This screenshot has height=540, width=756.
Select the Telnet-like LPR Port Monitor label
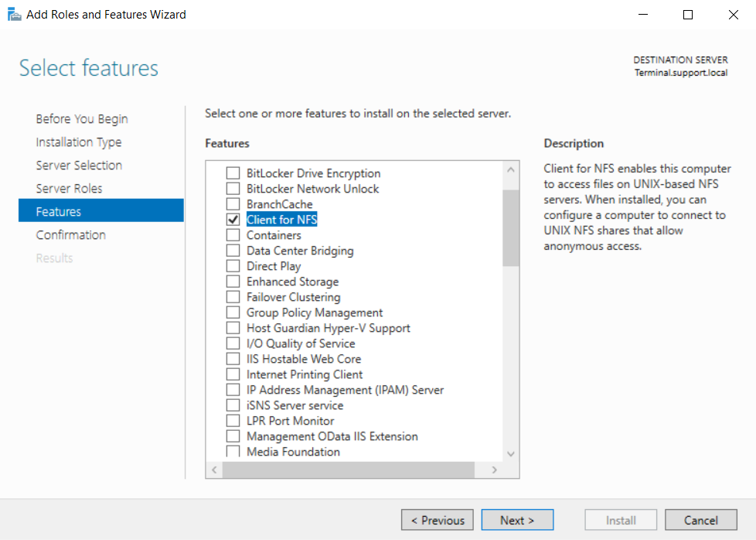(x=290, y=421)
